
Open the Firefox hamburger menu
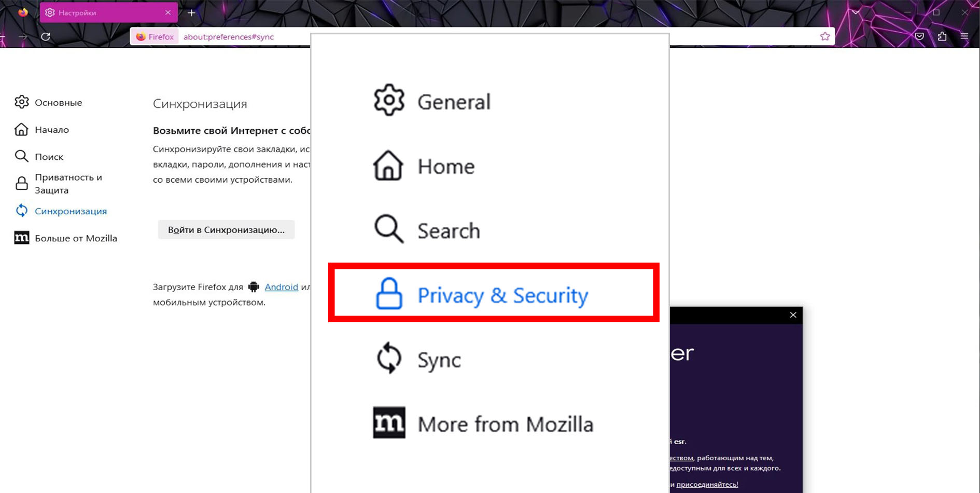(964, 36)
